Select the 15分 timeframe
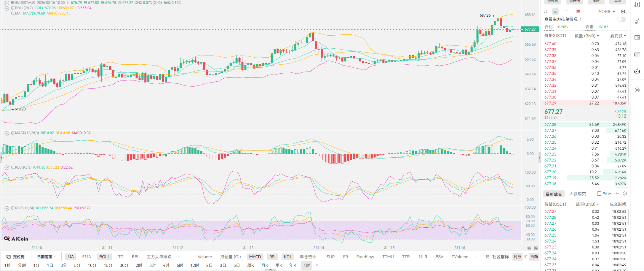 [x=108, y=265]
